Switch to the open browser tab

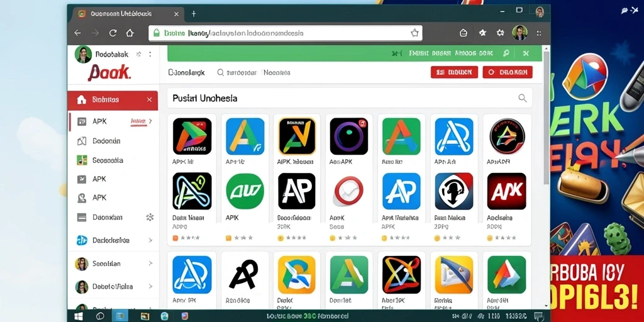click(x=128, y=14)
